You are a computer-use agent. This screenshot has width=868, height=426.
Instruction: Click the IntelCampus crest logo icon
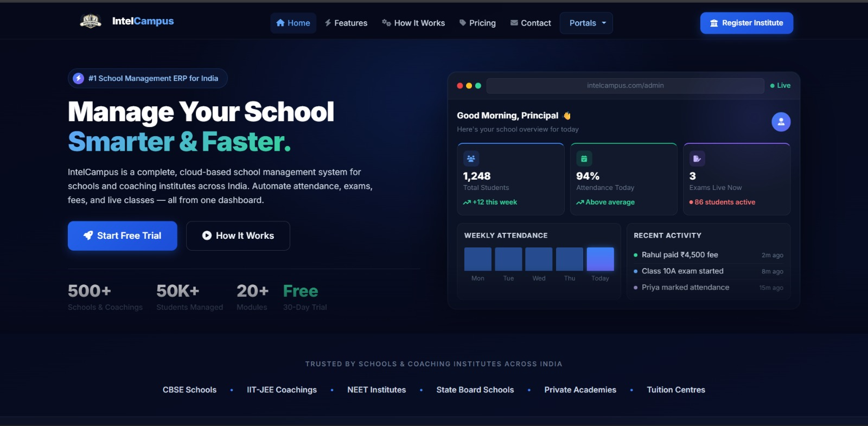[x=91, y=22]
